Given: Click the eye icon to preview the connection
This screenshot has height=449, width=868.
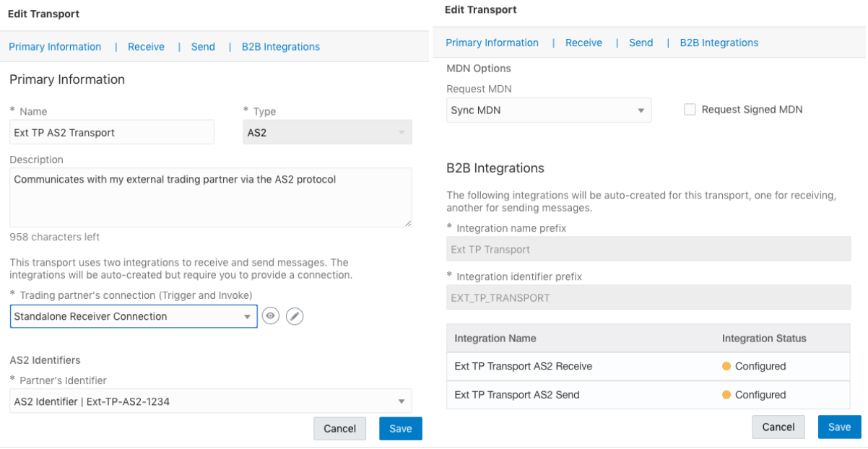Looking at the screenshot, I should 272,316.
